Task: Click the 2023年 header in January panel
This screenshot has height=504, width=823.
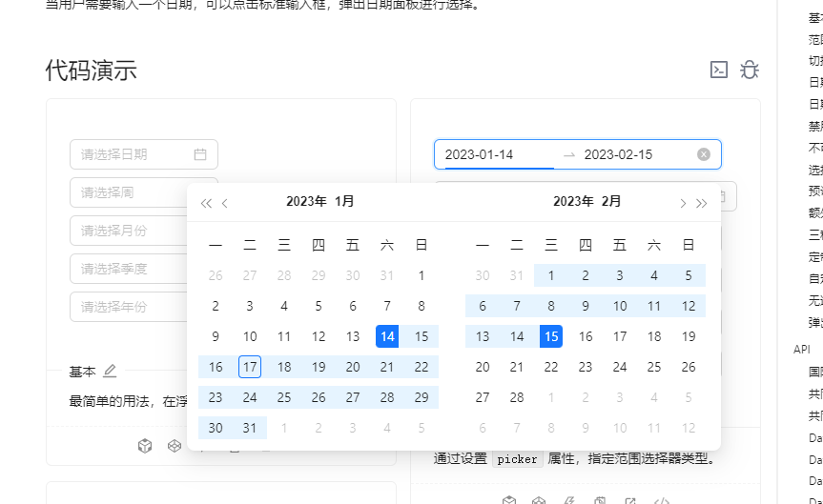Action: tap(306, 201)
